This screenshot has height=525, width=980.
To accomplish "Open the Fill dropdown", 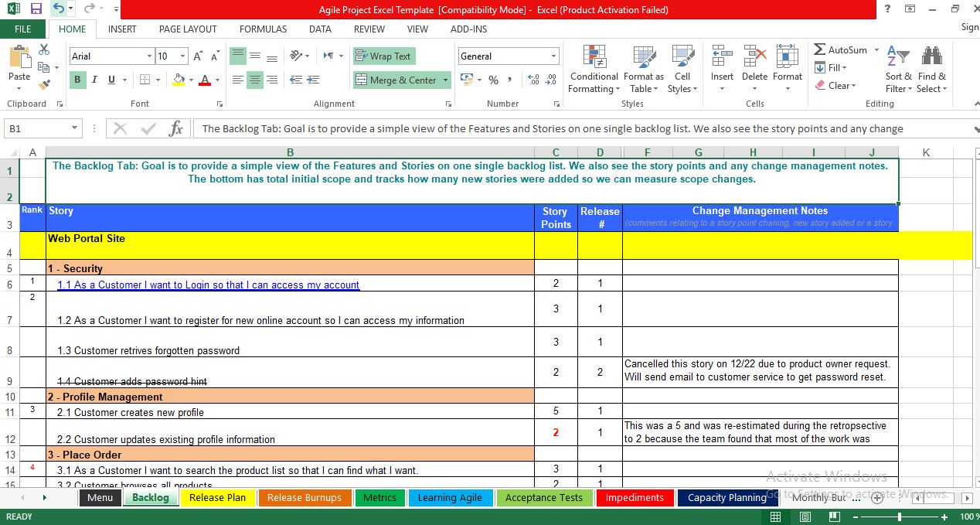I will (832, 68).
